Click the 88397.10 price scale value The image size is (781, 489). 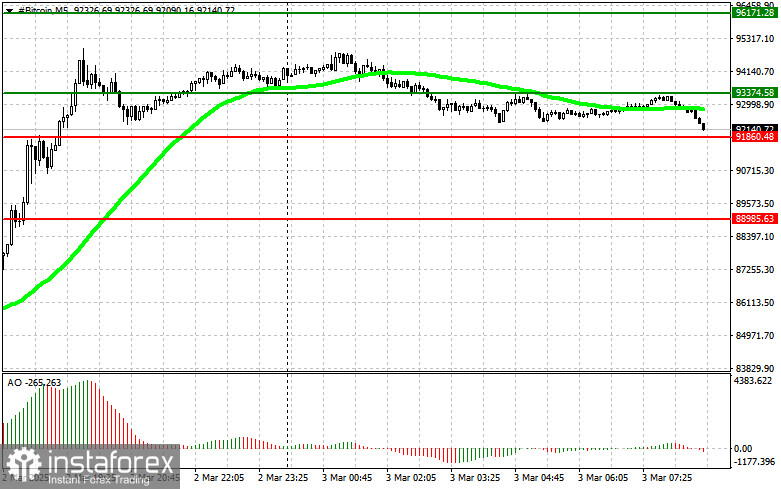pyautogui.click(x=755, y=237)
